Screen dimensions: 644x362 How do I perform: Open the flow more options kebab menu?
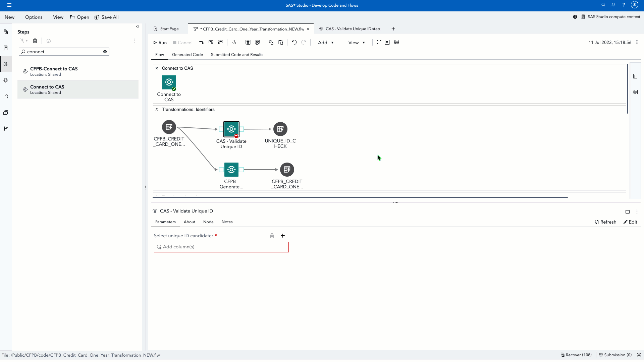pos(637,42)
